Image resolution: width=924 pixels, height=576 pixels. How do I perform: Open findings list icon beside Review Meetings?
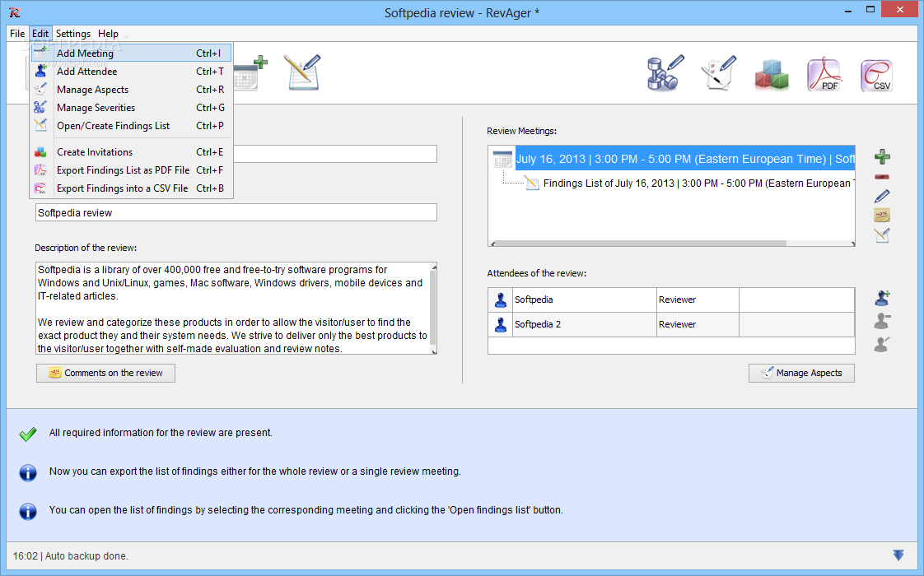click(882, 235)
